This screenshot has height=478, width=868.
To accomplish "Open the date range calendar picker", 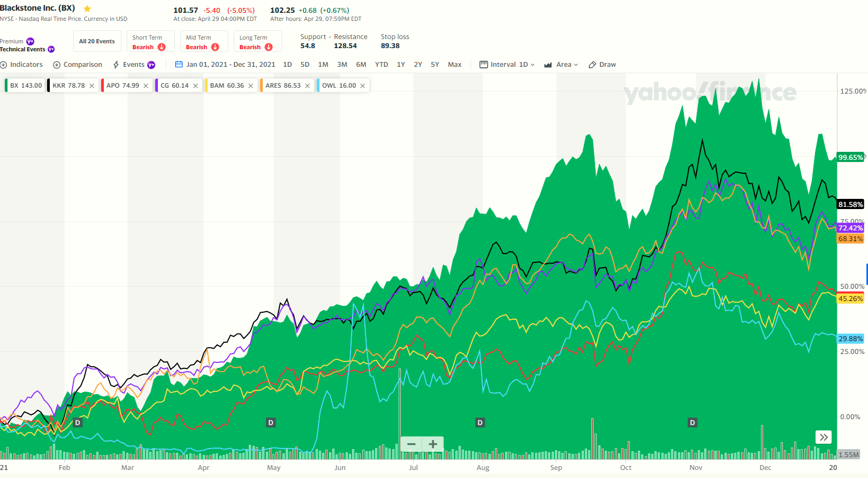I will [x=179, y=65].
